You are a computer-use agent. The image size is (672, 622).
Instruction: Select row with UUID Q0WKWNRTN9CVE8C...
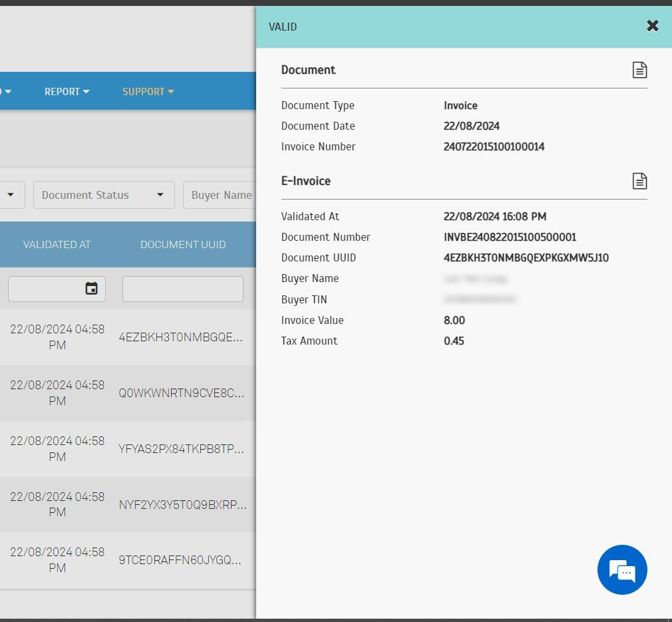pyautogui.click(x=181, y=393)
